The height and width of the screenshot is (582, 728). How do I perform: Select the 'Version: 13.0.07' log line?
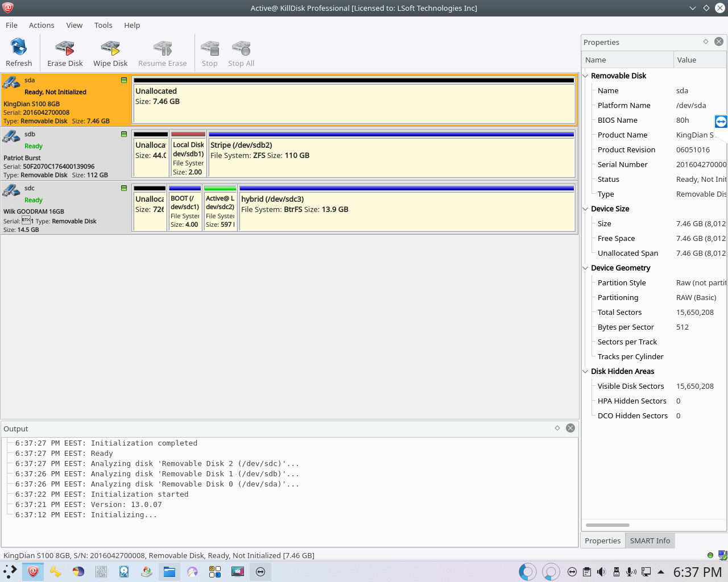89,505
